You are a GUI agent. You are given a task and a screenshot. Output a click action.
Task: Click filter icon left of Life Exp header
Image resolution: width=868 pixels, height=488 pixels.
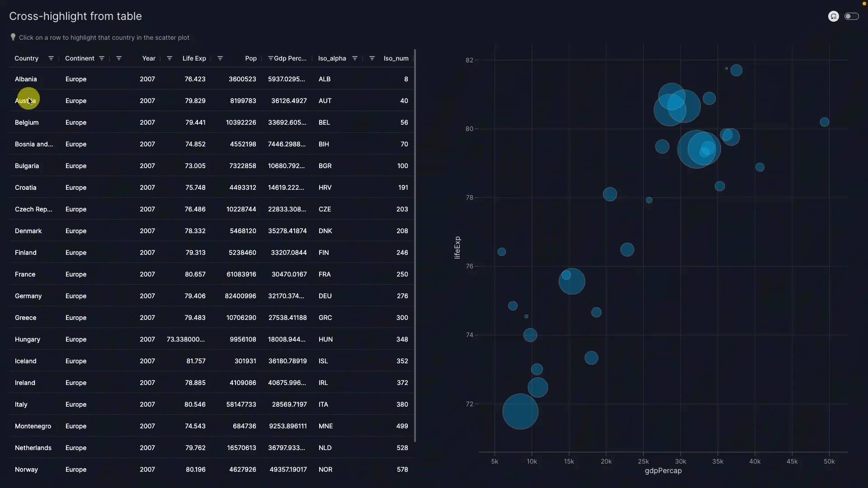click(170, 58)
